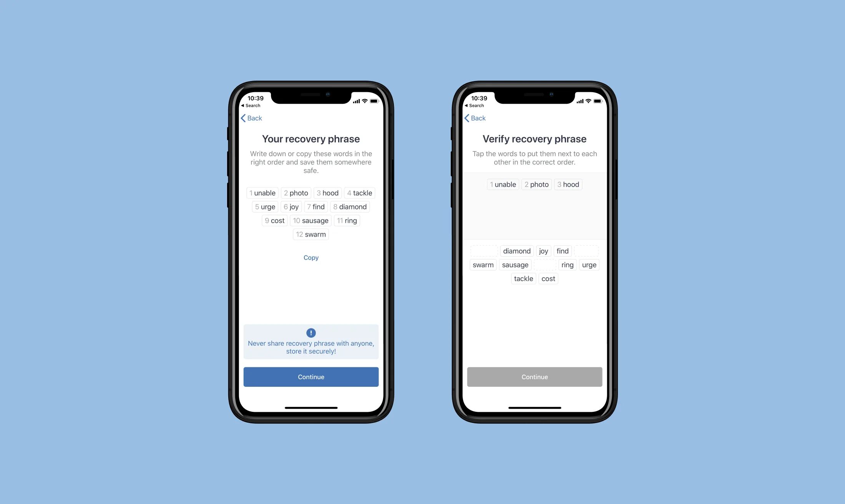Viewport: 845px width, 504px height.
Task: Select 'swarm' word in verification bank
Action: pyautogui.click(x=483, y=265)
